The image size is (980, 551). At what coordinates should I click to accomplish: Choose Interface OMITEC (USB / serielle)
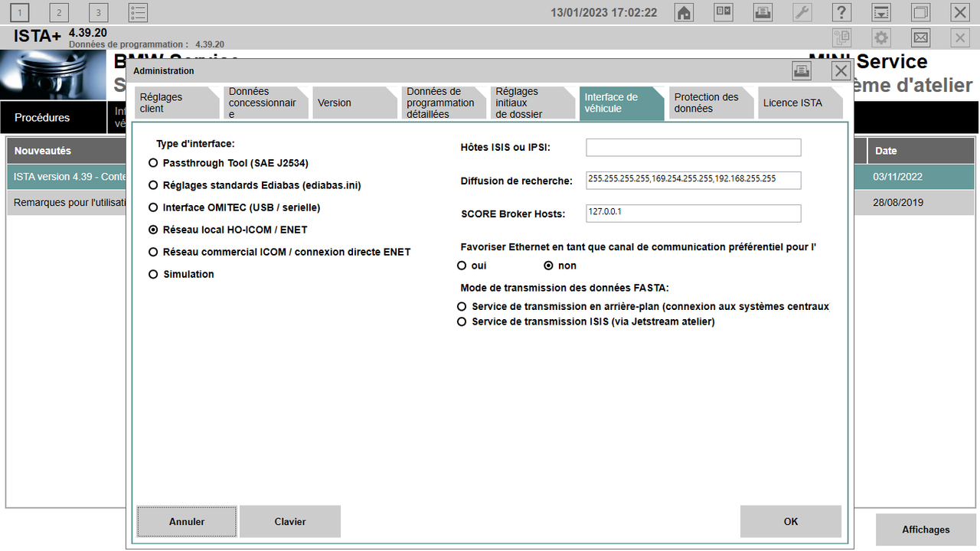[234, 207]
